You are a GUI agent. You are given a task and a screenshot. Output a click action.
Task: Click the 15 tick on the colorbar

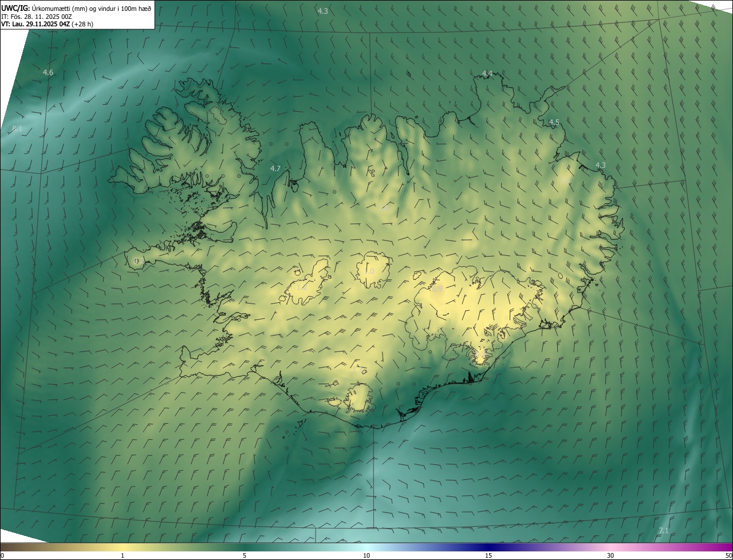[488, 555]
